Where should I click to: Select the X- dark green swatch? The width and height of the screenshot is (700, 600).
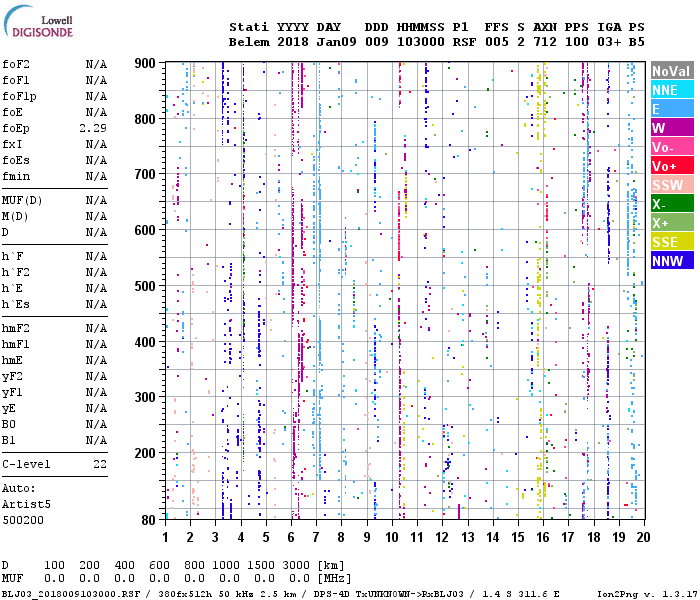672,204
